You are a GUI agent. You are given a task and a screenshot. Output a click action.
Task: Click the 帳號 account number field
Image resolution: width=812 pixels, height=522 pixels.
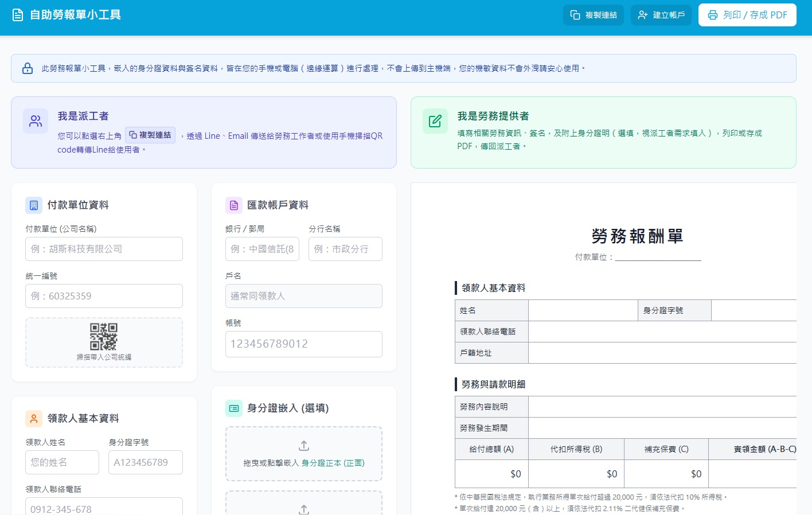click(x=303, y=344)
